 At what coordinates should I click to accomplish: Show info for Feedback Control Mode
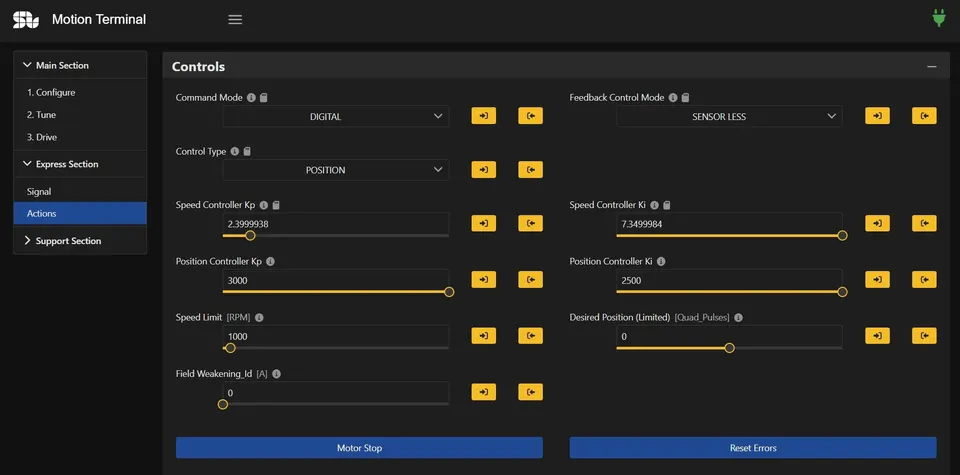tap(673, 97)
